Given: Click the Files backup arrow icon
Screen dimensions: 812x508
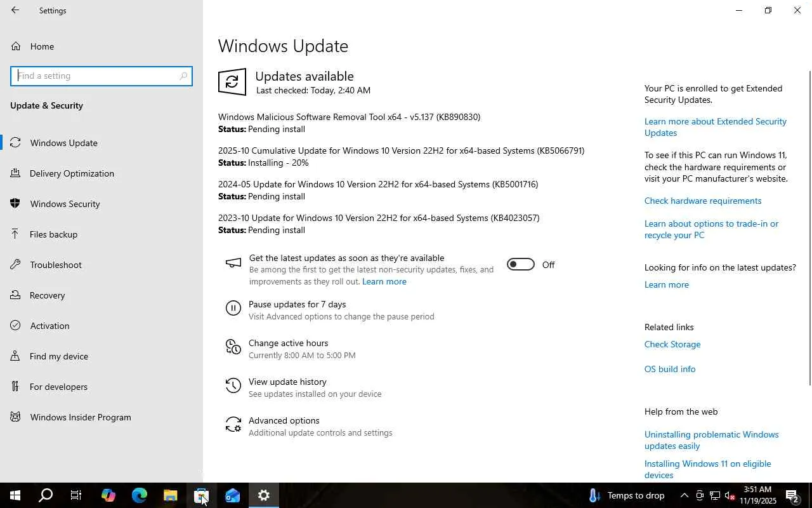Looking at the screenshot, I should coord(16,234).
